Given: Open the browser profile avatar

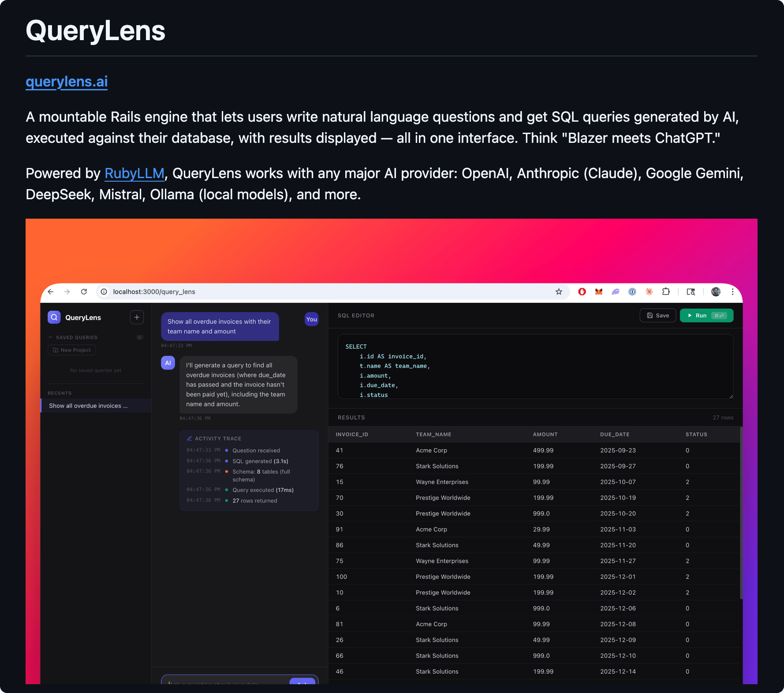Looking at the screenshot, I should 716,292.
